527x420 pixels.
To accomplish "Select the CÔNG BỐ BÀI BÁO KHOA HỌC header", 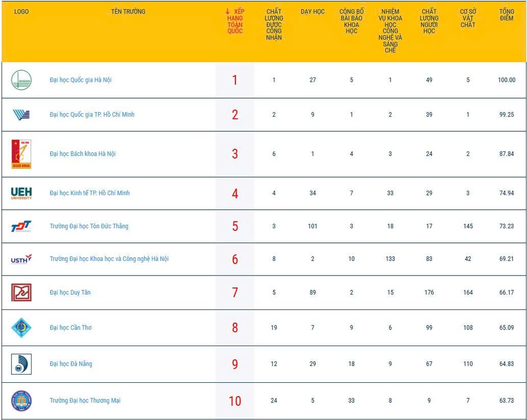I will (351, 19).
